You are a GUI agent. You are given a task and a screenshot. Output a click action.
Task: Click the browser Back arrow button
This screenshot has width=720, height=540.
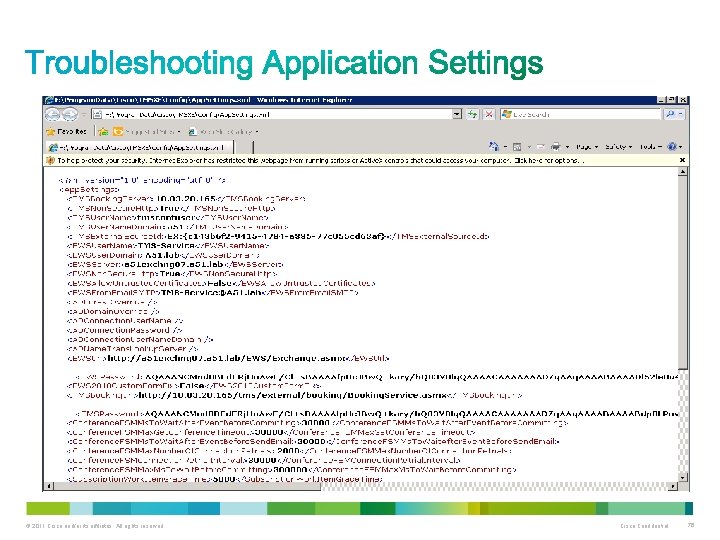[x=53, y=114]
